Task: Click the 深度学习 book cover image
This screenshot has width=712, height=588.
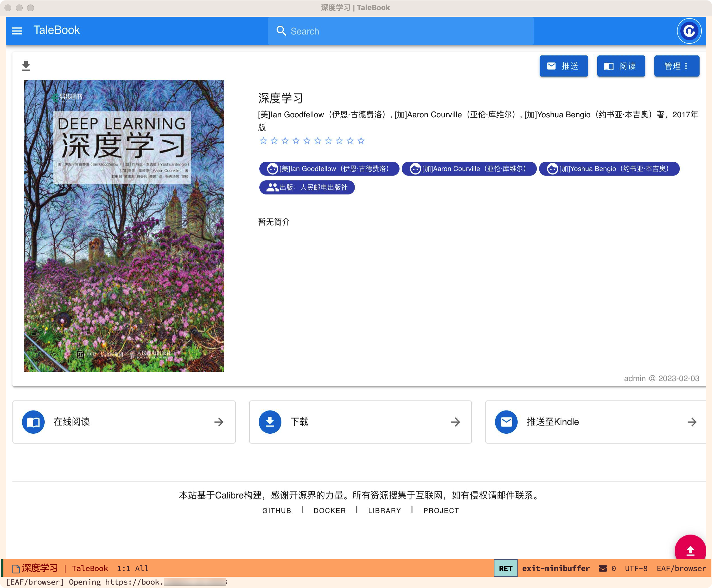Action: tap(124, 226)
